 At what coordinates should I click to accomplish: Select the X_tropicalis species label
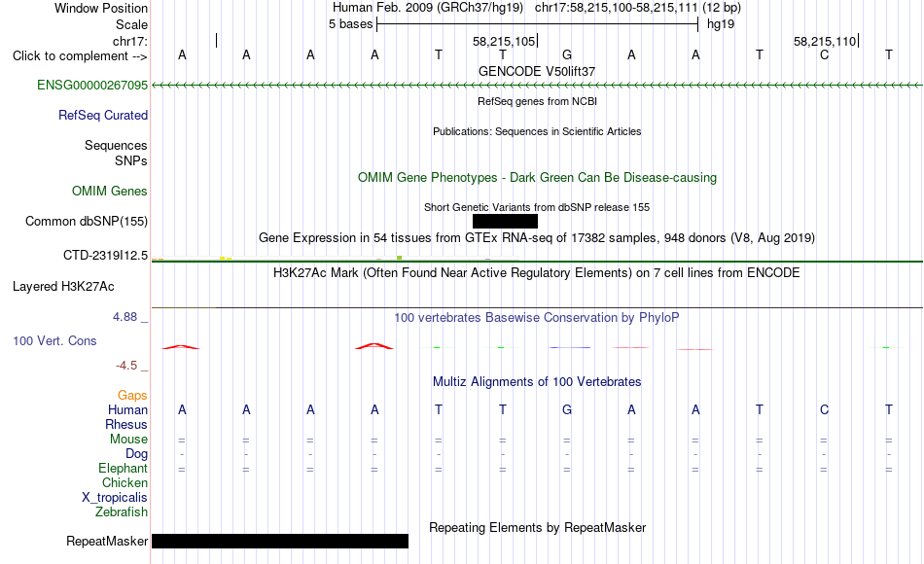[115, 498]
